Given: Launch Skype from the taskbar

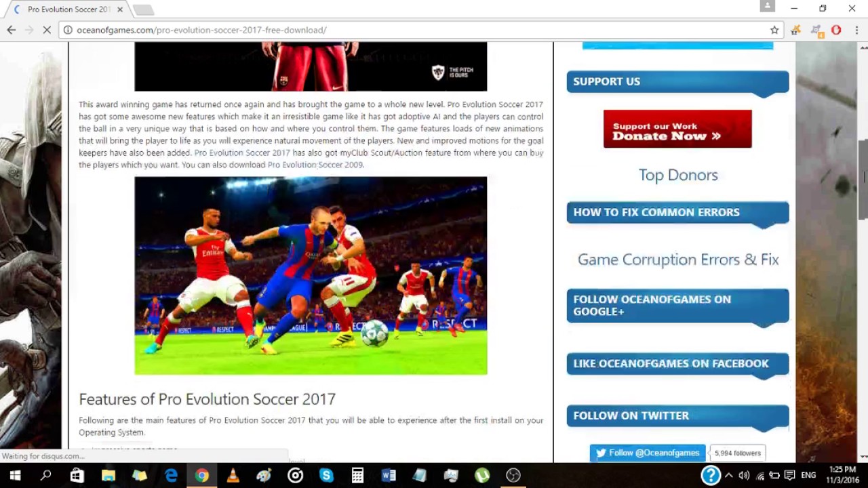Looking at the screenshot, I should [326, 475].
